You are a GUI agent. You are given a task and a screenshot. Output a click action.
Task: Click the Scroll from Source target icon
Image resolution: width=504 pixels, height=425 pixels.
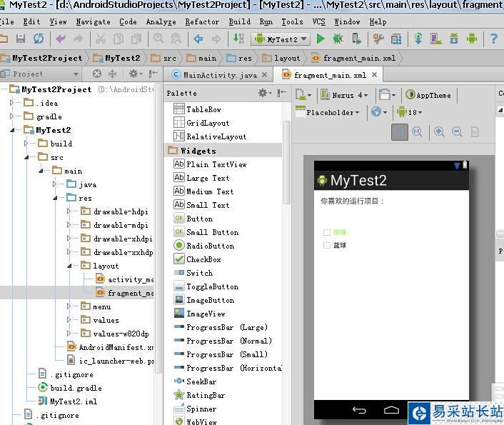coord(97,74)
